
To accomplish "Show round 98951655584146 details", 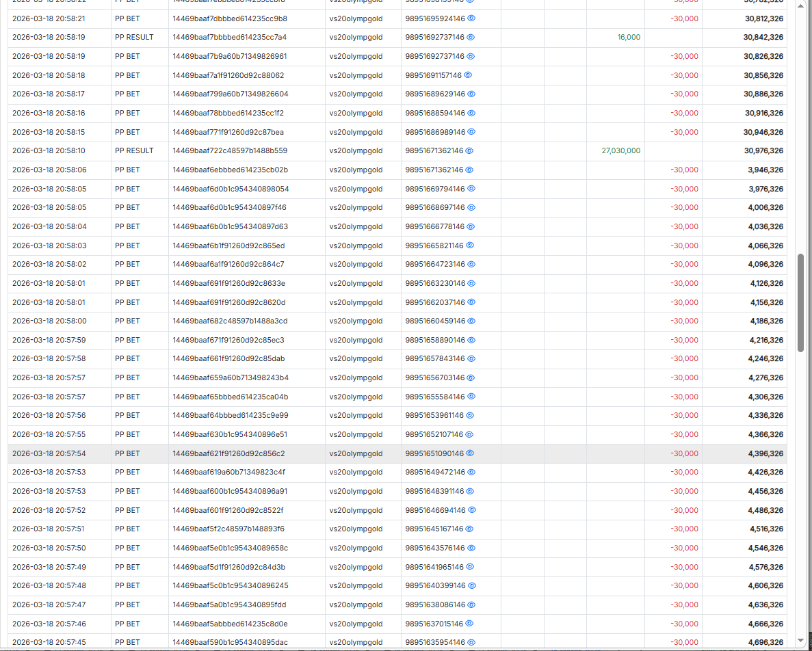I will (472, 397).
